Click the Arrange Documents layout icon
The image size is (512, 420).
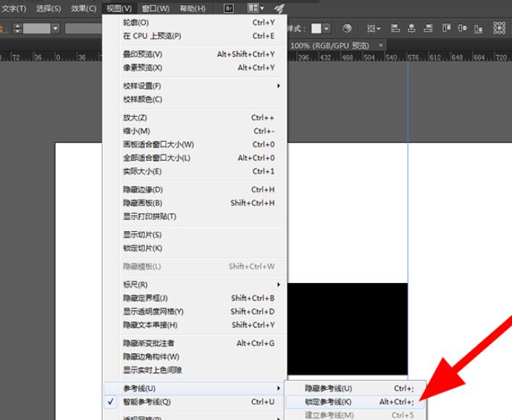pyautogui.click(x=253, y=8)
